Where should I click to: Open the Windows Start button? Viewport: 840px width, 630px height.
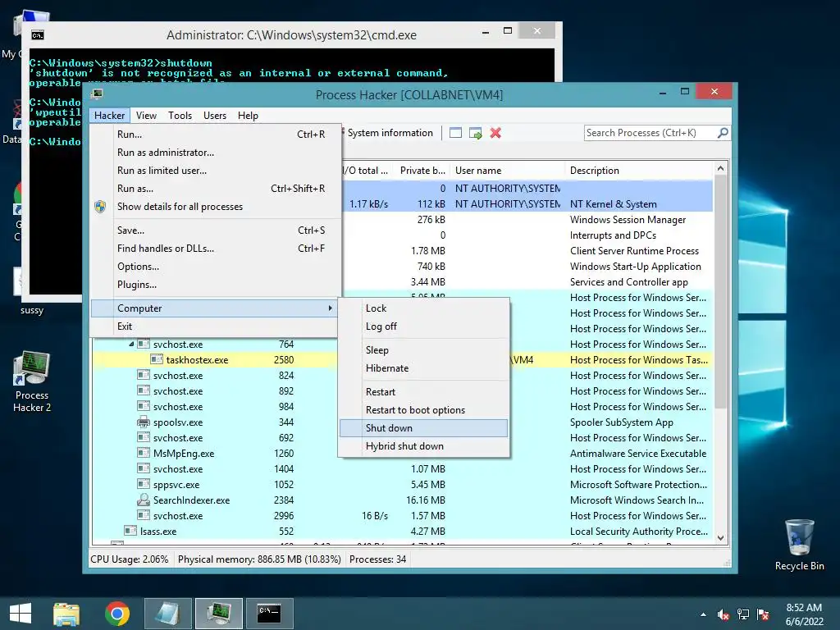21,614
